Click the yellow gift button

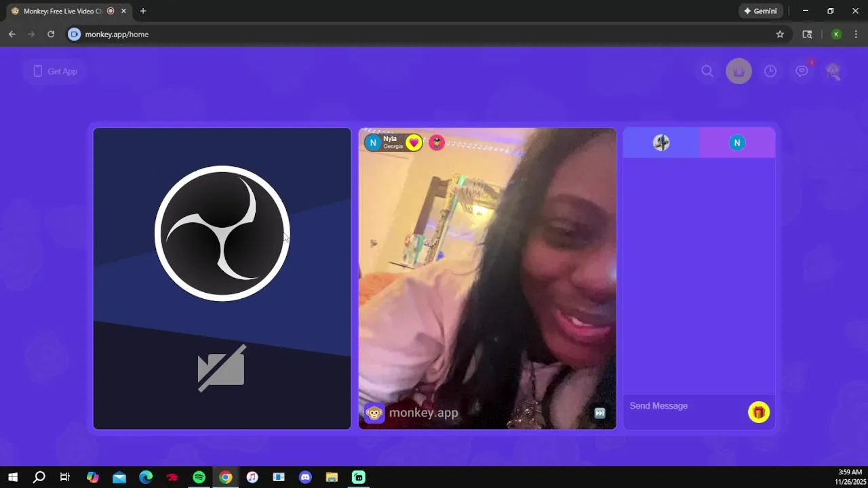(759, 412)
